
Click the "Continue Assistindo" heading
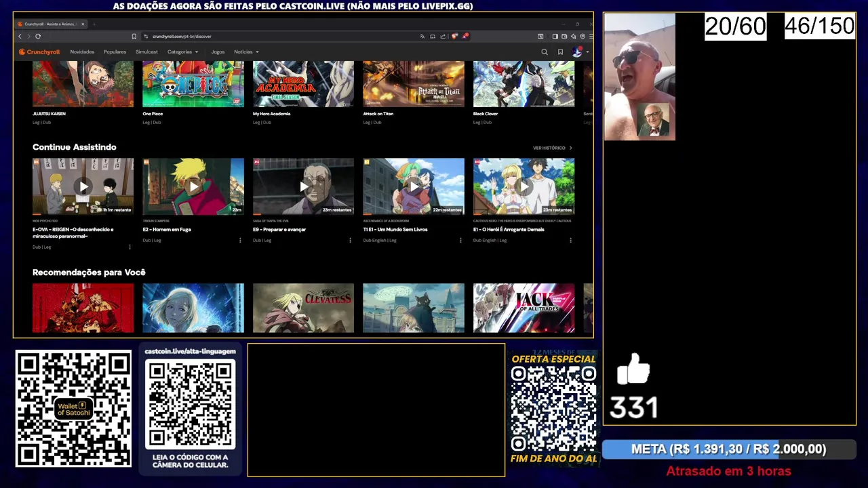[75, 147]
